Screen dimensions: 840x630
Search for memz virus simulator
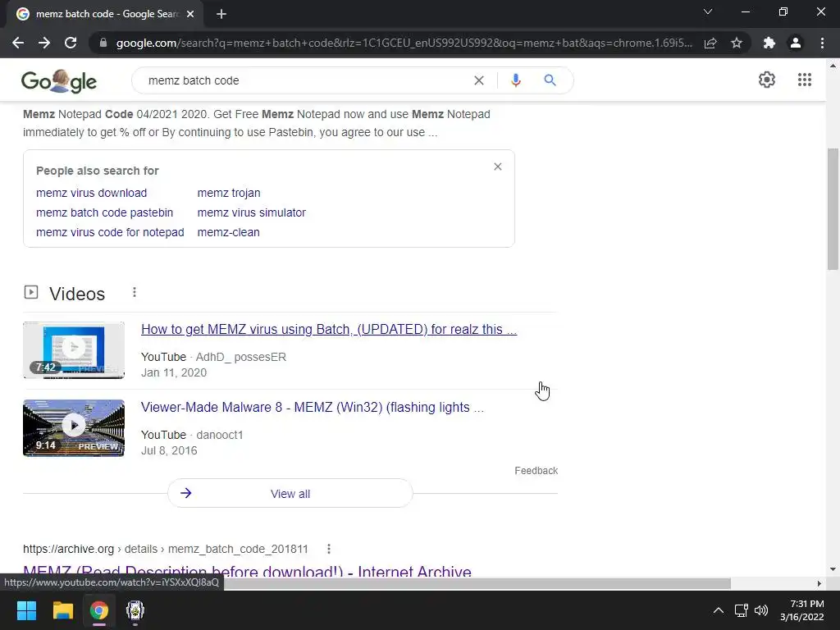pos(252,212)
